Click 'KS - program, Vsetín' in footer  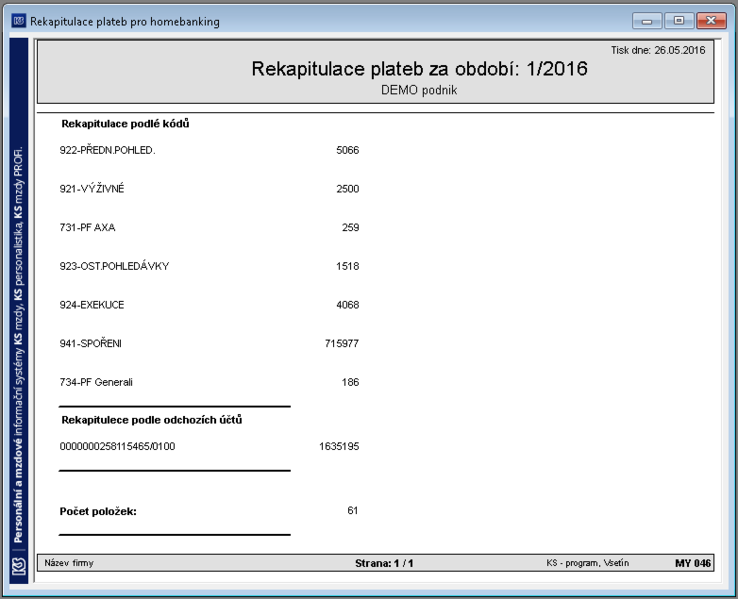pos(587,563)
